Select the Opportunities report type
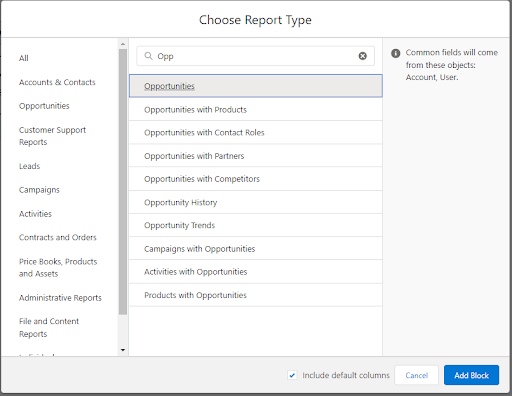The width and height of the screenshot is (512, 396). tap(255, 86)
